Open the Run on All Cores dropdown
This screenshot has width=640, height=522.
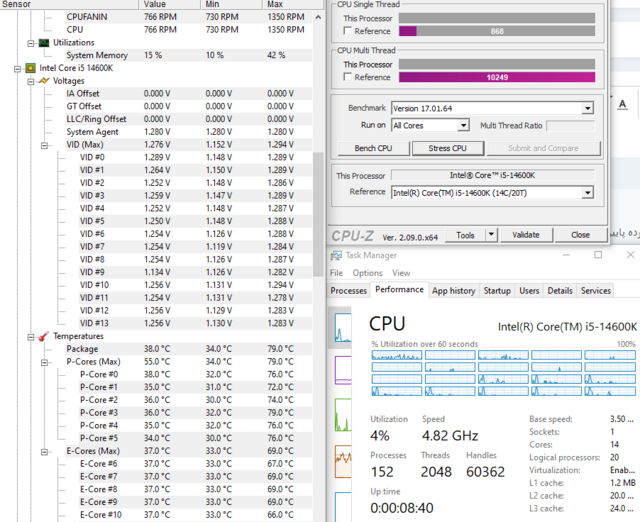[x=463, y=125]
